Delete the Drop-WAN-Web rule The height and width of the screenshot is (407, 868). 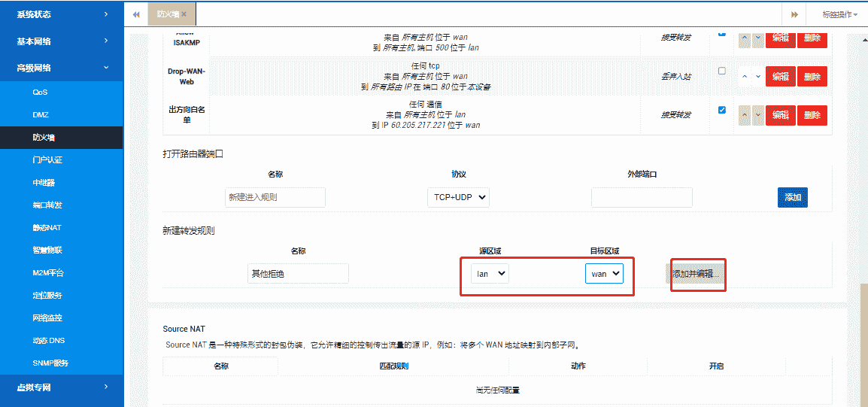tap(812, 77)
